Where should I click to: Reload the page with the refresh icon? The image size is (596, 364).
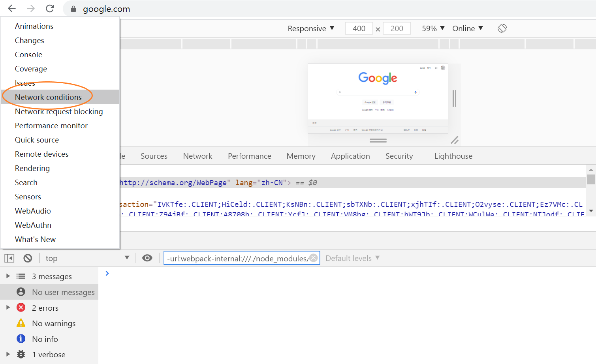click(x=50, y=8)
